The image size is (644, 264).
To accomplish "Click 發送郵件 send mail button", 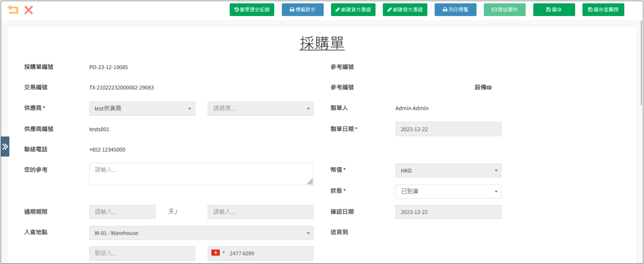I will (504, 10).
